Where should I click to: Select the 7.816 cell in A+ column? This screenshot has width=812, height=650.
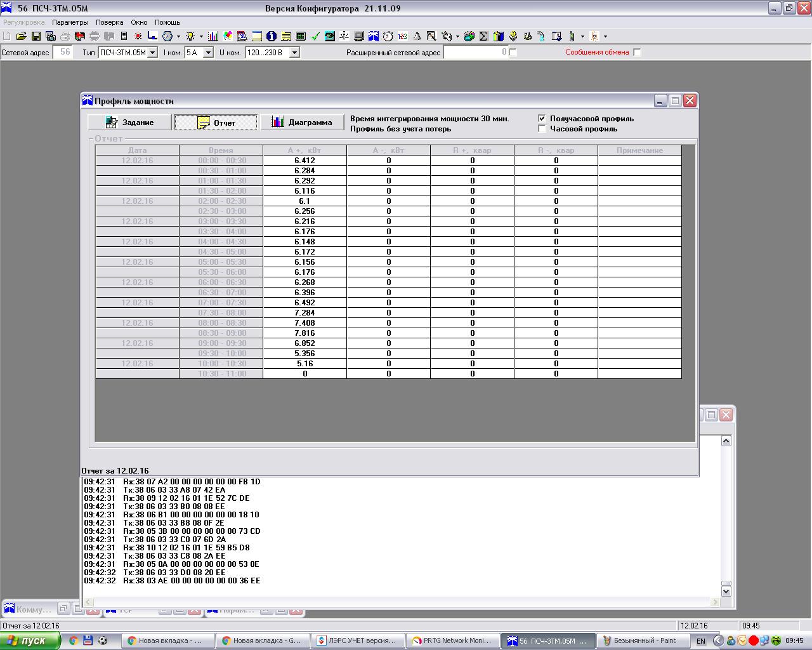click(x=304, y=333)
